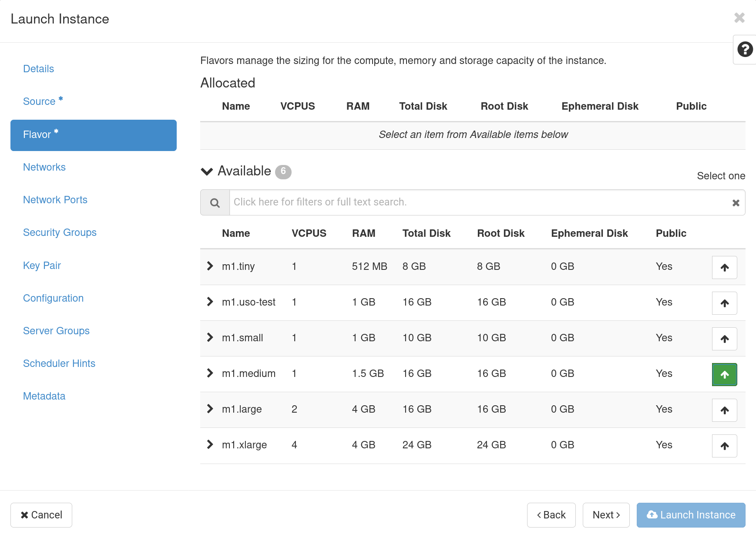This screenshot has height=538, width=756.
Task: Allocate the m1.tiny flavor
Action: coord(724,267)
